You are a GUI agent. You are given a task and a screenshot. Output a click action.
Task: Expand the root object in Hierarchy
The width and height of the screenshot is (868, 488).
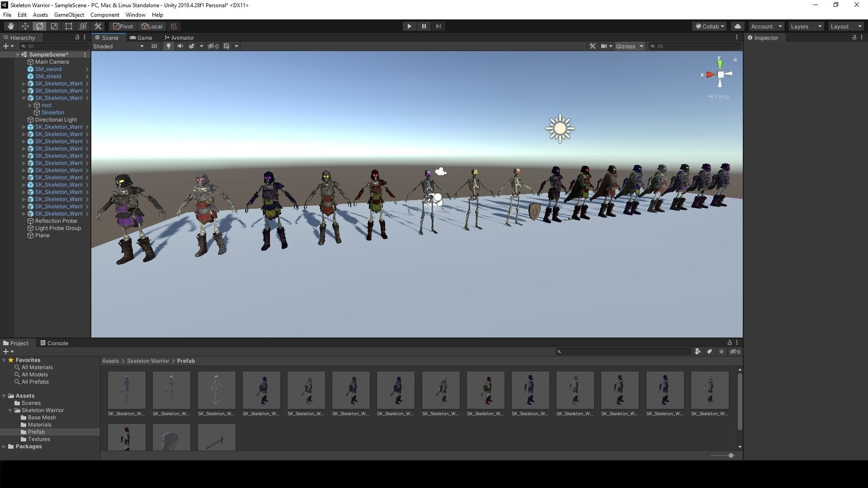point(30,105)
